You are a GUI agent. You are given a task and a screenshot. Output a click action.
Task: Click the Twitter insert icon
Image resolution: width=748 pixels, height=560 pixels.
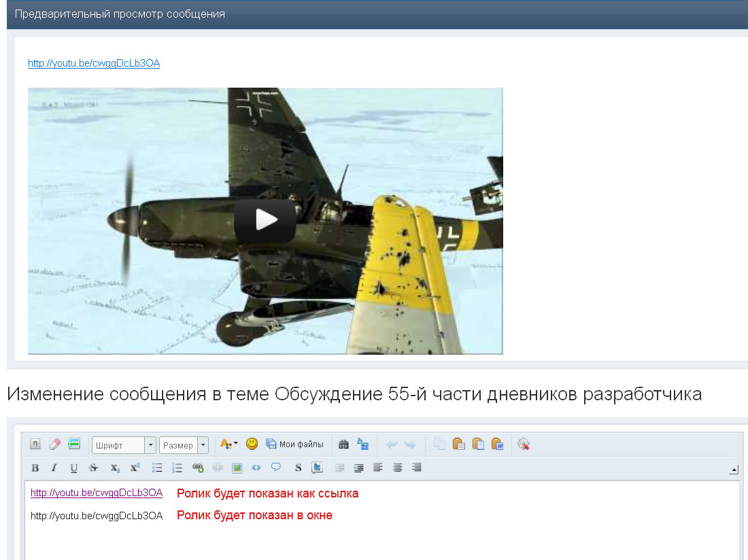[318, 468]
